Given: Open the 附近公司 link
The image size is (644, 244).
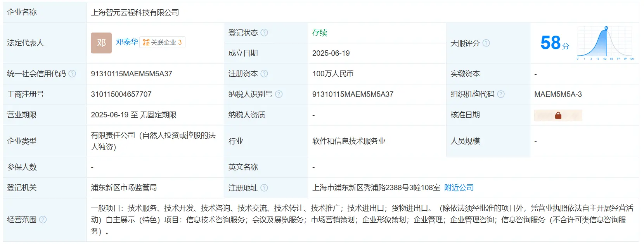Looking at the screenshot, I should [x=459, y=188].
